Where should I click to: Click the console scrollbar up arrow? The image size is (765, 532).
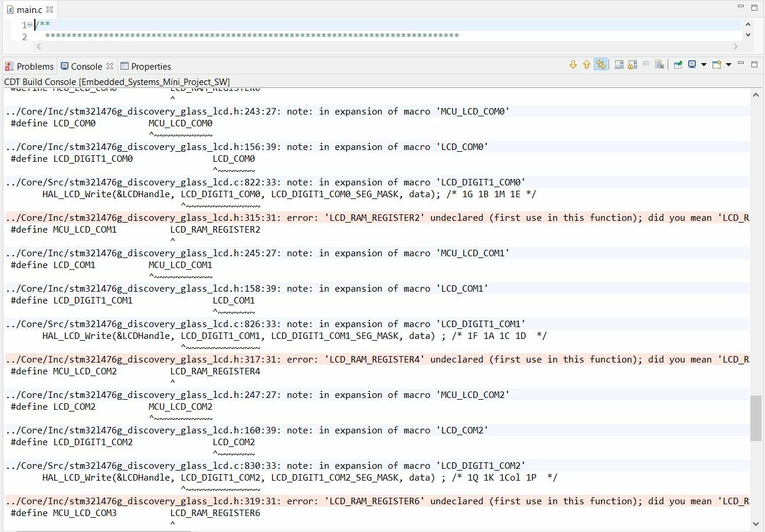(x=756, y=94)
